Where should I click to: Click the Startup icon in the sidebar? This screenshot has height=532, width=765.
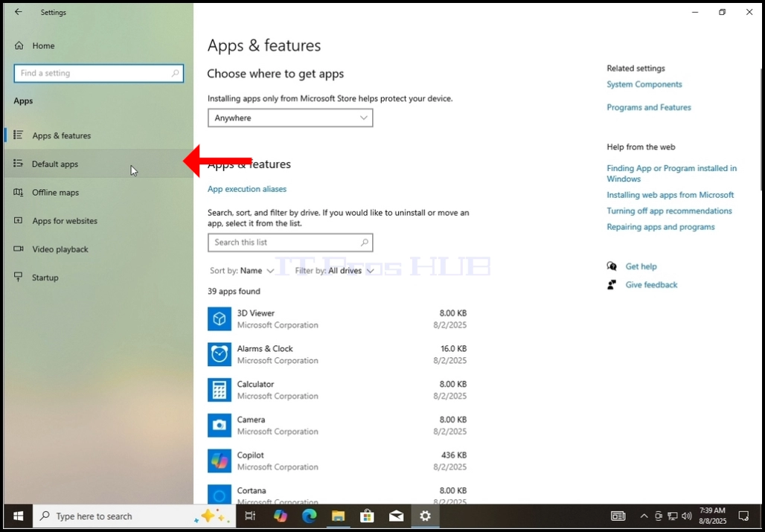19,277
